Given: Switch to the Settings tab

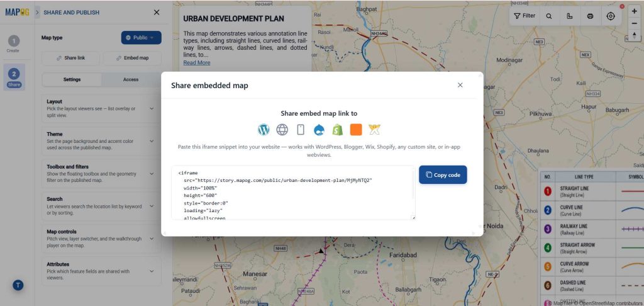Looking at the screenshot, I should [72, 79].
